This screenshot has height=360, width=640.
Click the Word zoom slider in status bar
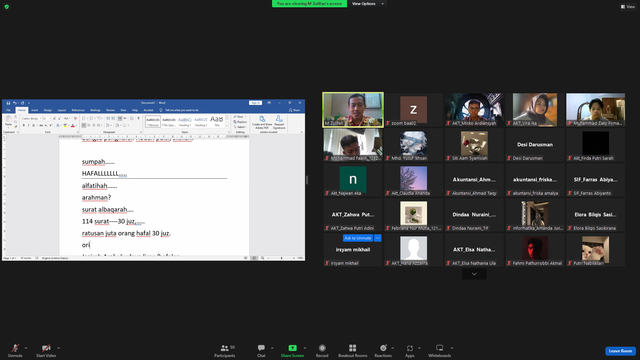click(x=281, y=258)
